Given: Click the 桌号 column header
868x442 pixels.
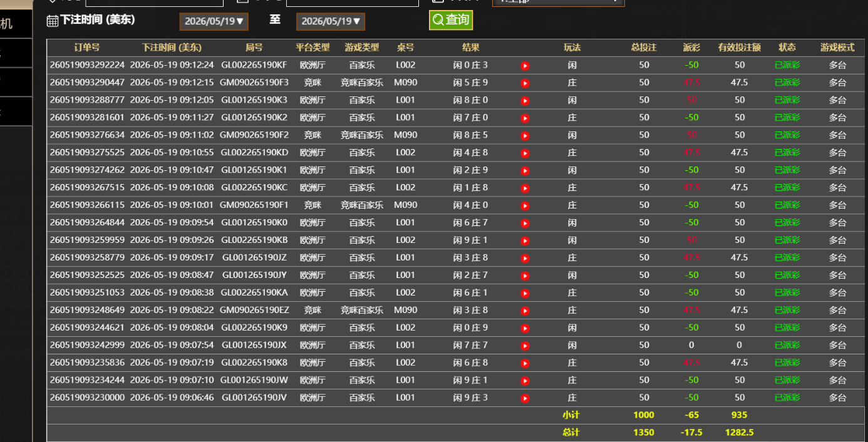Looking at the screenshot, I should (x=405, y=48).
